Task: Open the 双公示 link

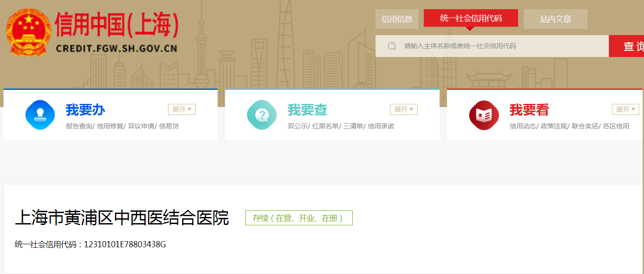Action: tap(298, 126)
